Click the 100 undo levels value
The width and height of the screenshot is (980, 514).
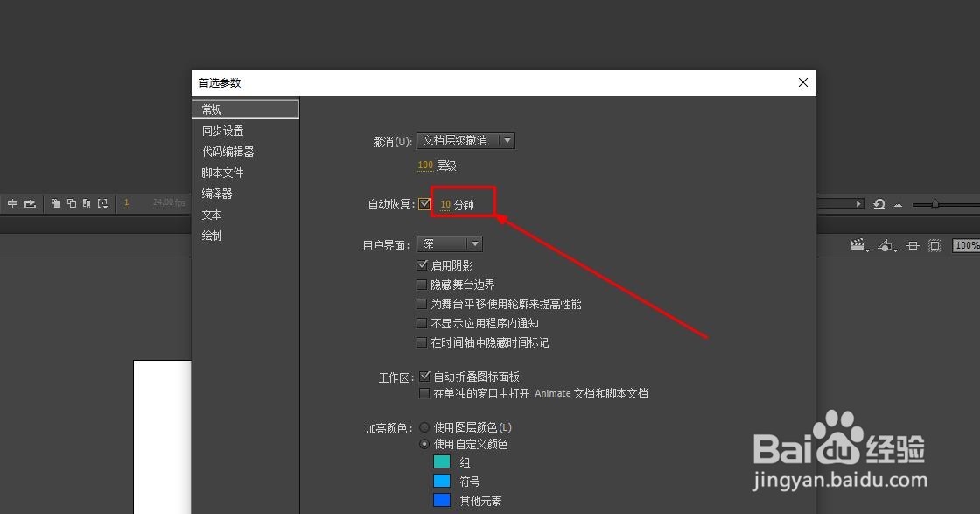(x=425, y=165)
